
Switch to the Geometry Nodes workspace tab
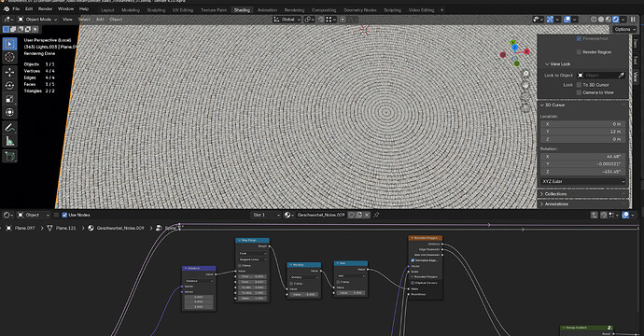coord(360,10)
